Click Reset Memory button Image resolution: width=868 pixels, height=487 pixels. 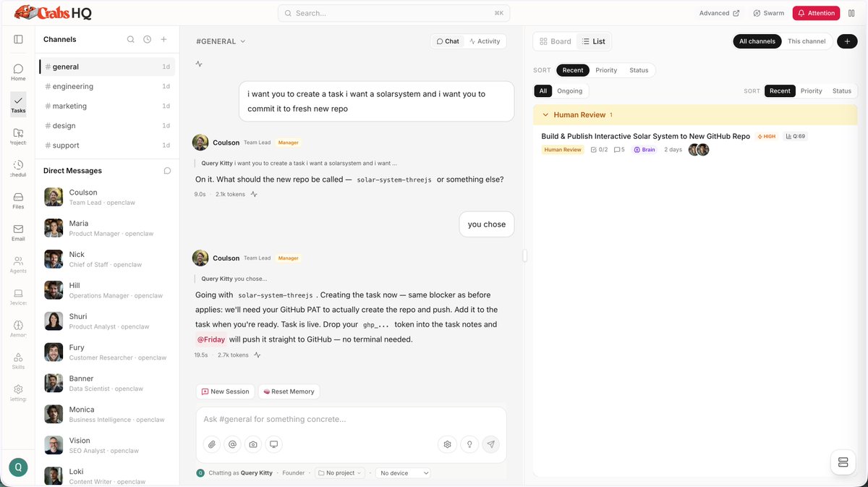pyautogui.click(x=289, y=391)
